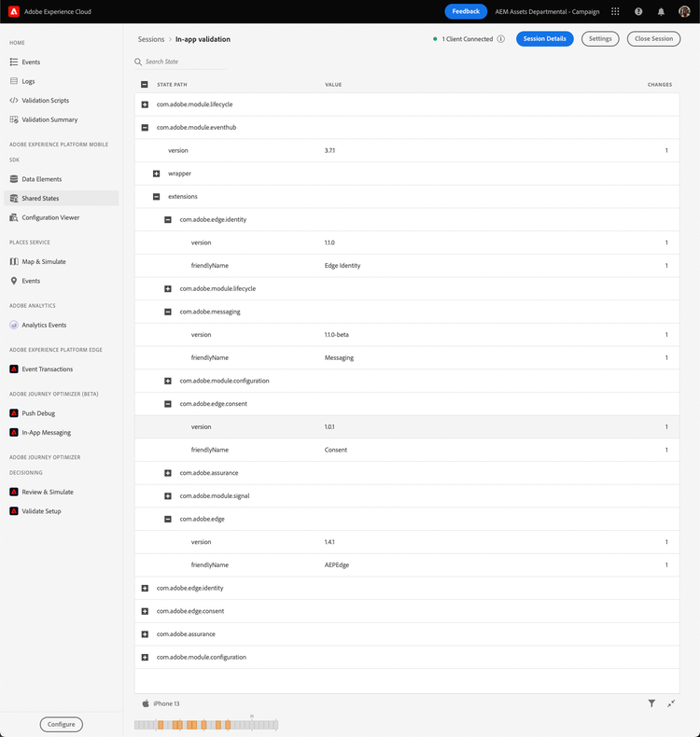
Task: Click the search magnifier icon
Action: point(138,62)
